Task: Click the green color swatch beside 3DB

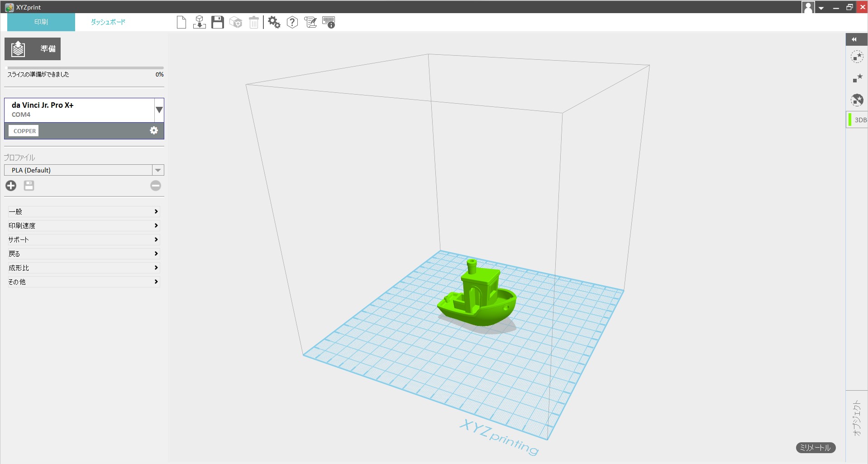Action: 850,120
